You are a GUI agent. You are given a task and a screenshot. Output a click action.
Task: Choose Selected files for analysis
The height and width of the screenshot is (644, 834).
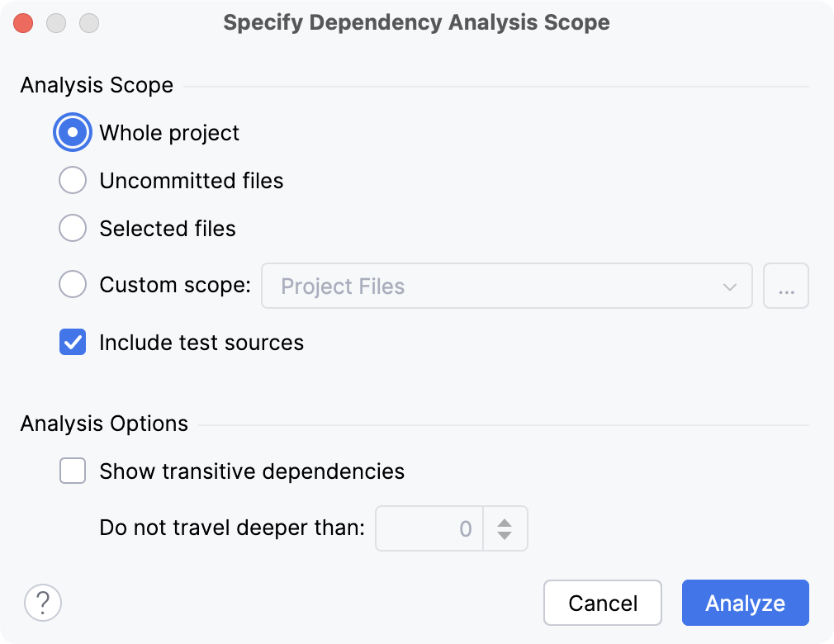(73, 228)
